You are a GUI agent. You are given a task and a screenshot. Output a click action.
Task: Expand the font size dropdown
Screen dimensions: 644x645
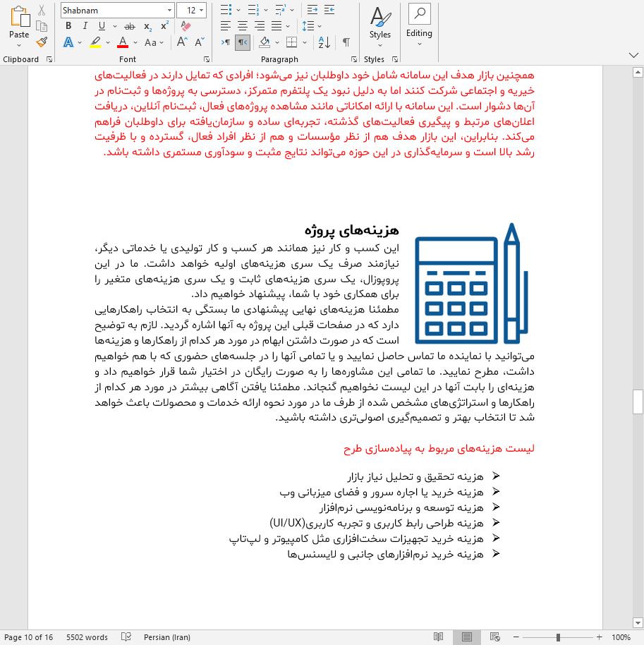pyautogui.click(x=202, y=11)
